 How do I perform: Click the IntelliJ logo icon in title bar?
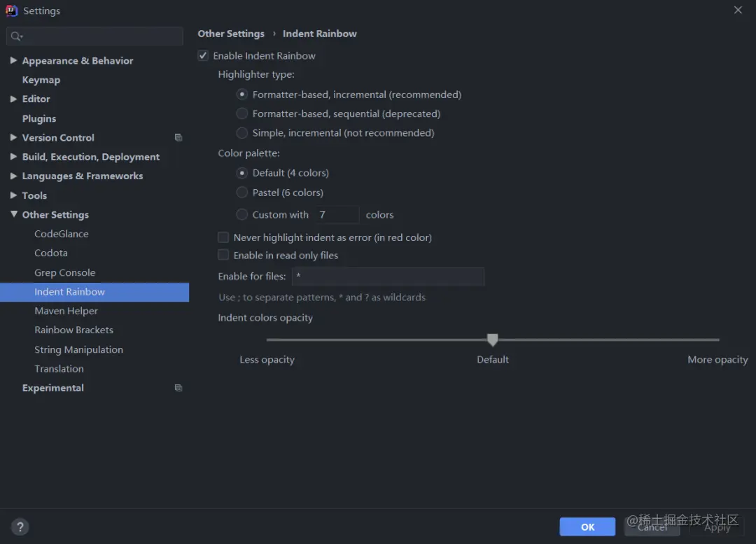point(11,11)
